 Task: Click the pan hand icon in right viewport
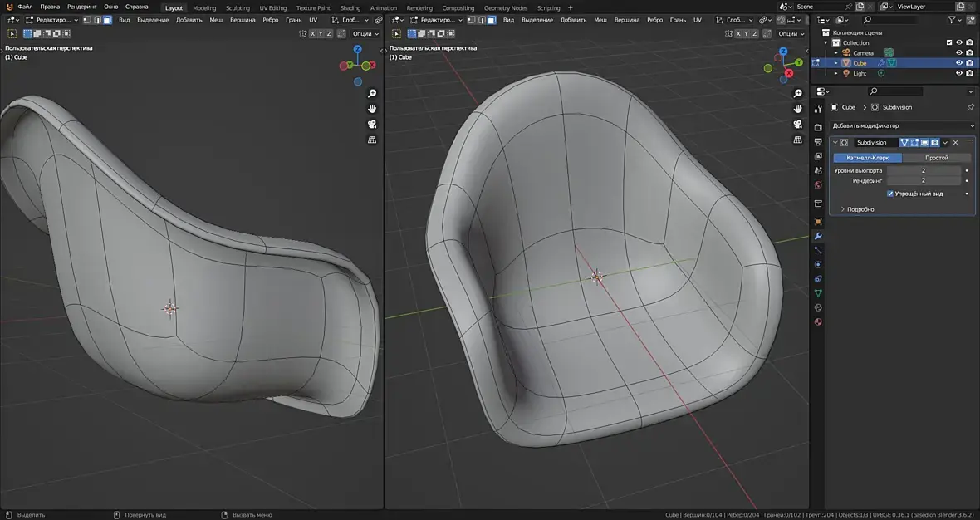797,109
